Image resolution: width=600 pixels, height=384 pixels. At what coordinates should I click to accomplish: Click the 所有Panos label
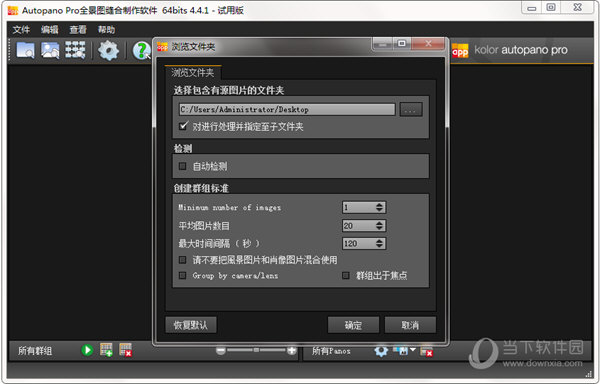(x=331, y=351)
